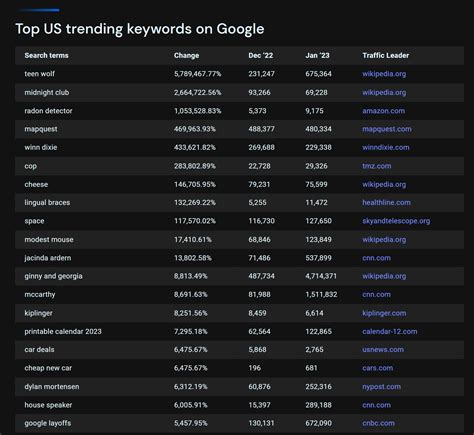Select the 'mapquest' search term cell
474x435 pixels.
coord(41,129)
